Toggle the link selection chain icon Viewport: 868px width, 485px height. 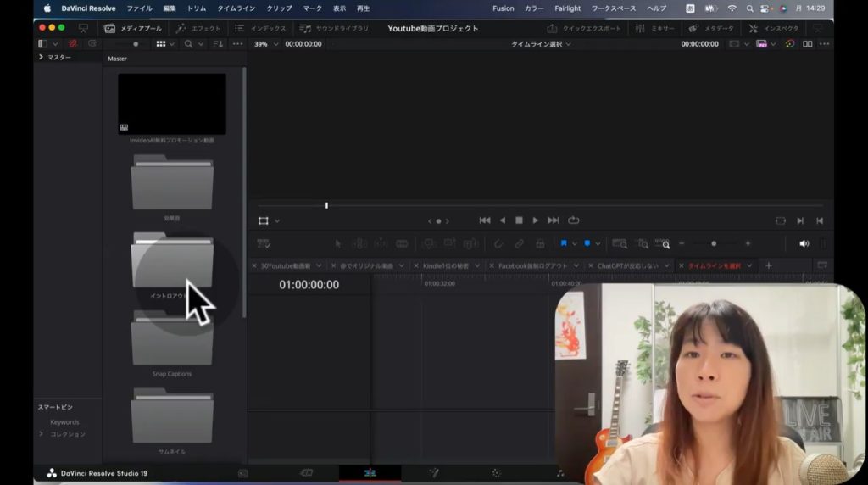tap(519, 244)
